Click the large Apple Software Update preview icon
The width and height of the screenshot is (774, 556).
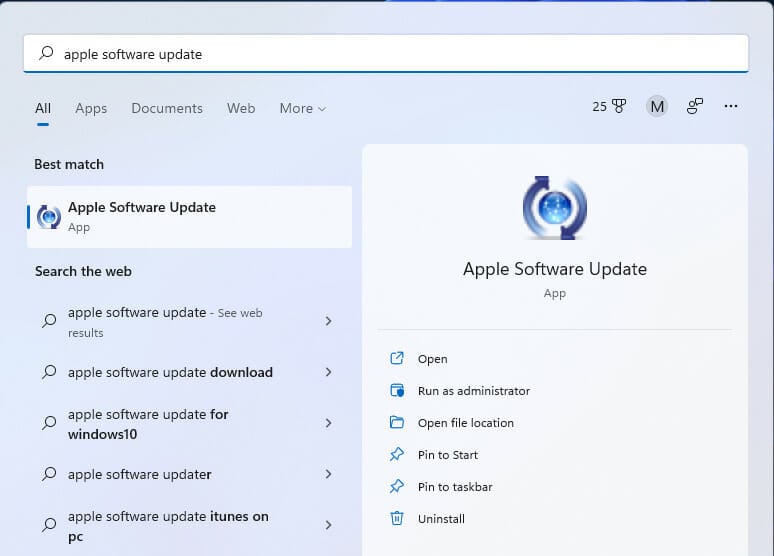(555, 207)
